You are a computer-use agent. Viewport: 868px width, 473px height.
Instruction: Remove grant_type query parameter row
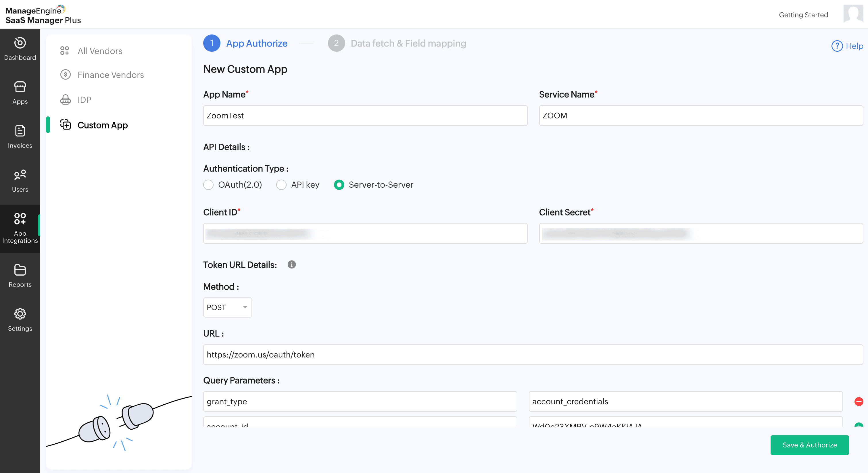(x=859, y=401)
